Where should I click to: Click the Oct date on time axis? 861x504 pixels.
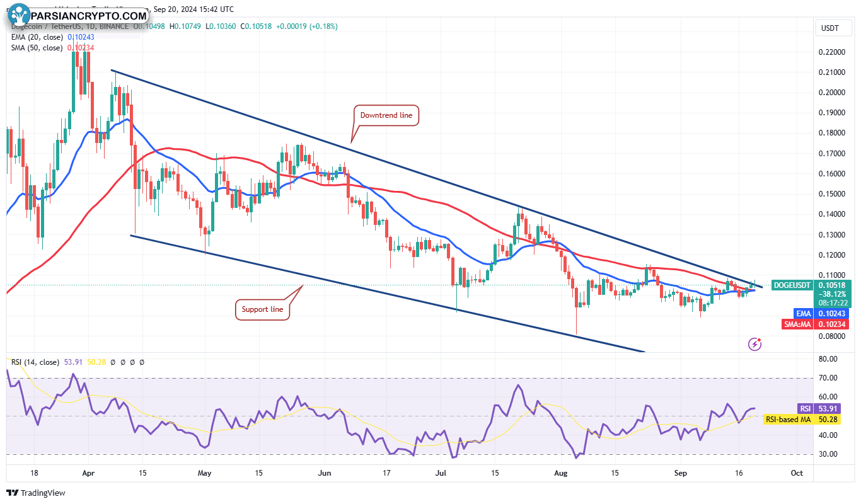796,473
